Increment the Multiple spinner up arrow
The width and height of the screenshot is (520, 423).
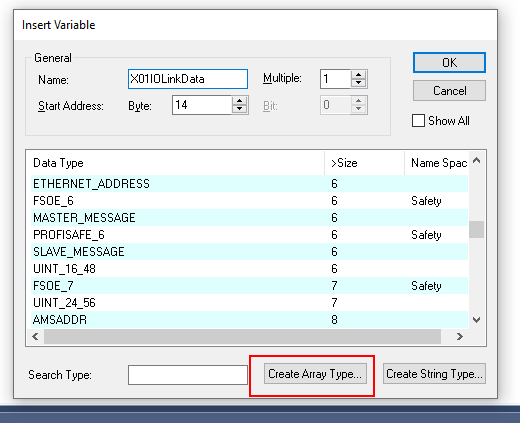click(x=359, y=75)
